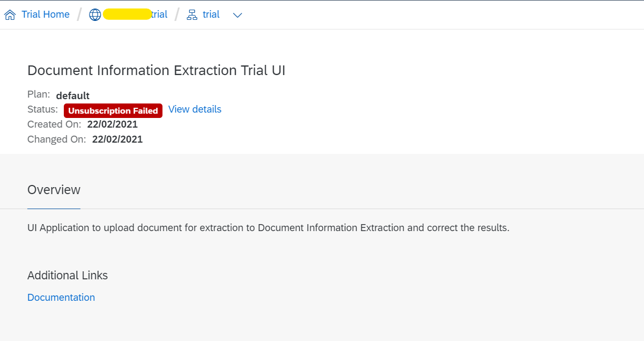Click the plan value default

pyautogui.click(x=73, y=96)
